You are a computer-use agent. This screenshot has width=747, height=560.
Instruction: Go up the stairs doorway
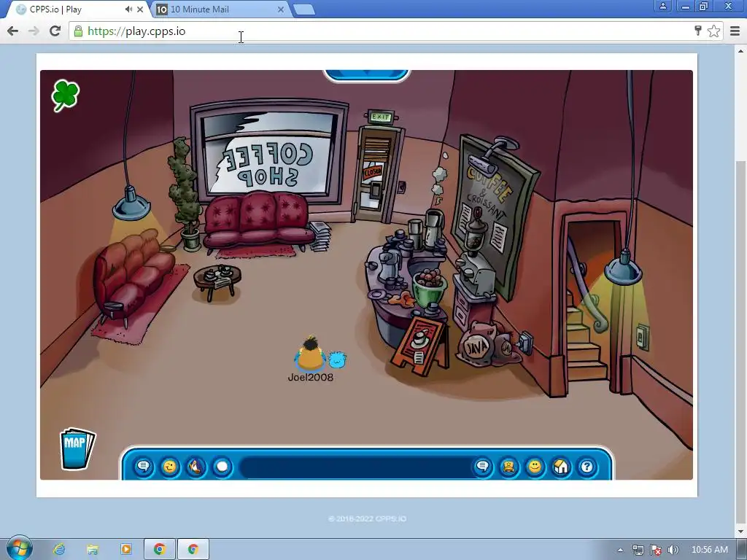(x=591, y=305)
